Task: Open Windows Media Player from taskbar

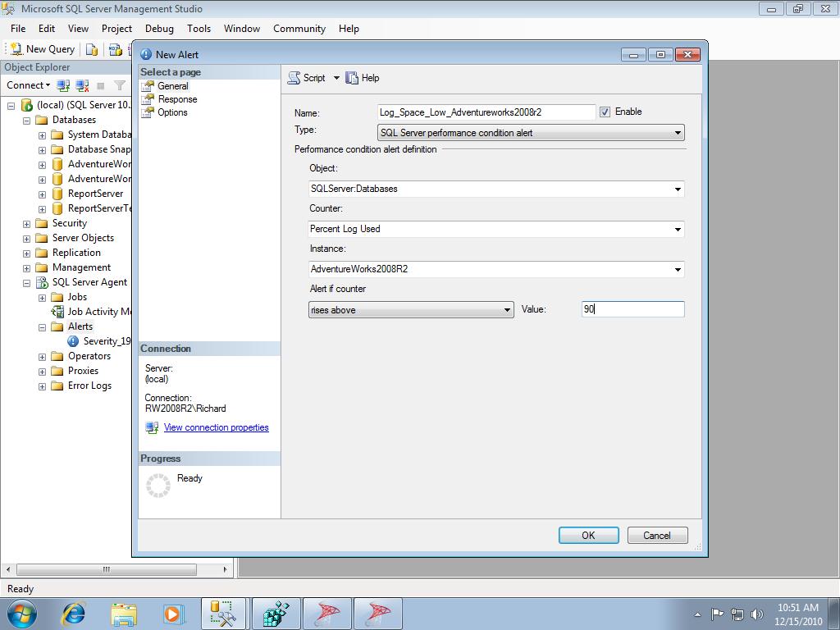Action: pos(174,614)
